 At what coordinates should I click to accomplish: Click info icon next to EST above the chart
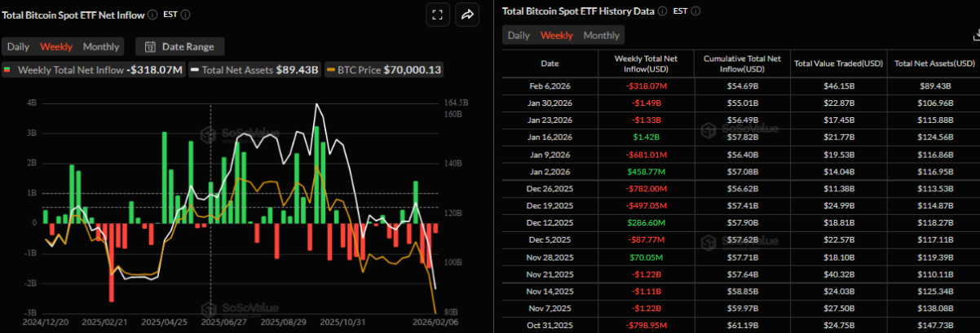click(x=187, y=15)
